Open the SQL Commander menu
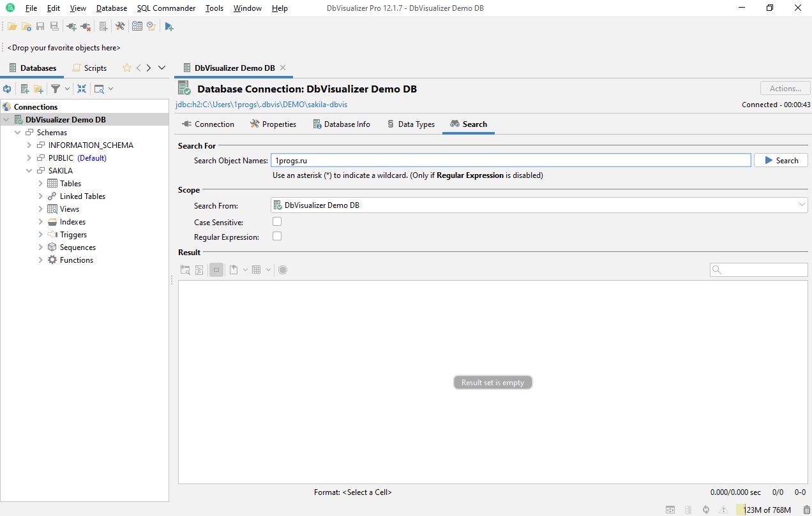The width and height of the screenshot is (812, 516). (x=165, y=8)
